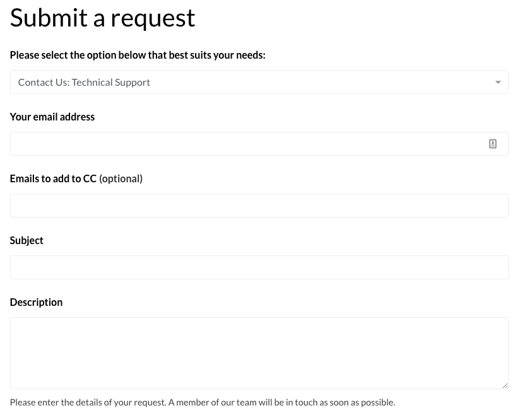Click the dropdown caret arrow of request type
This screenshot has height=420, width=520.
498,82
